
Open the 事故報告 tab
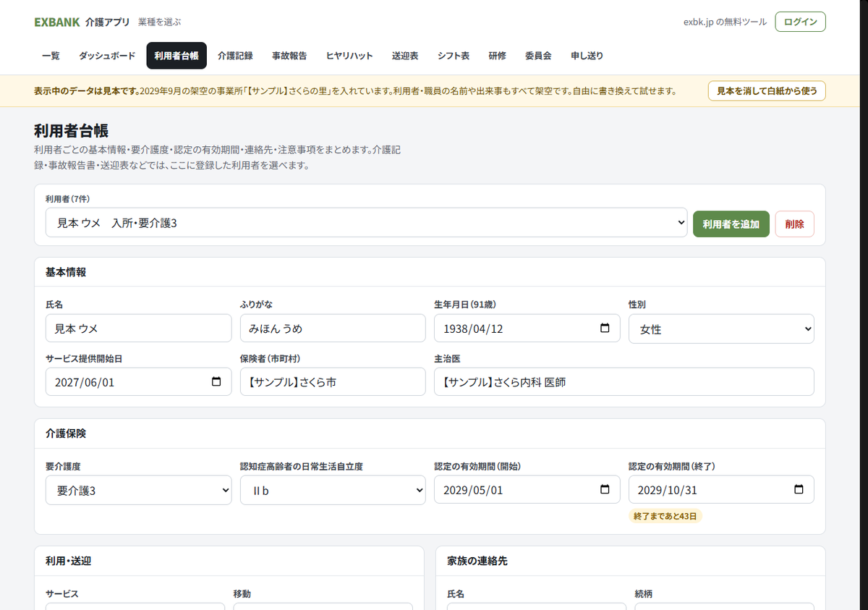289,56
